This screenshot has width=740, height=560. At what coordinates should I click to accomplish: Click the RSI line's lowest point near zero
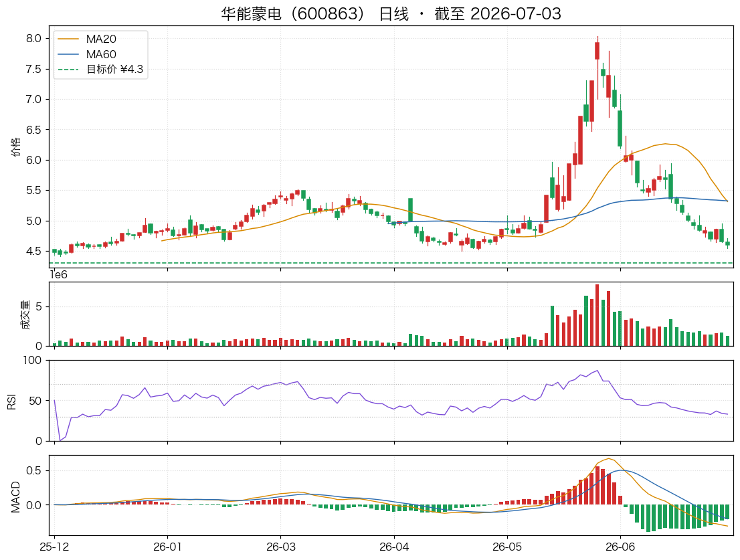[x=60, y=441]
